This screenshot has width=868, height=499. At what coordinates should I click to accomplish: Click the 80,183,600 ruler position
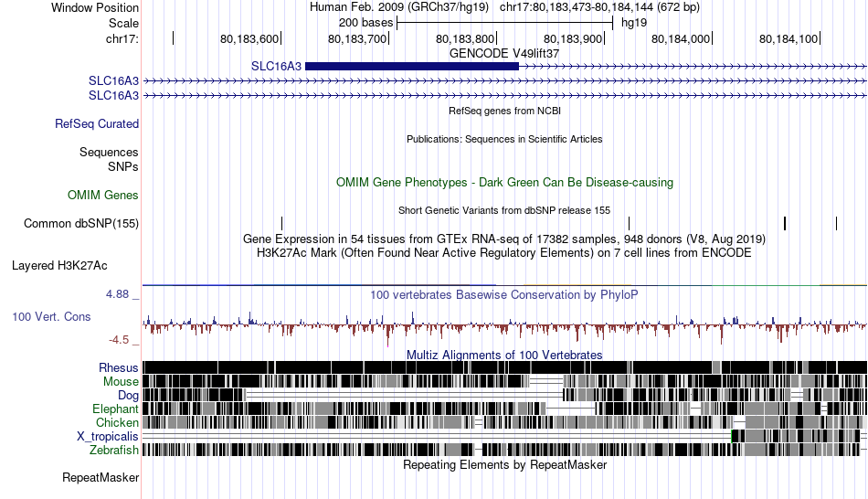pos(249,38)
